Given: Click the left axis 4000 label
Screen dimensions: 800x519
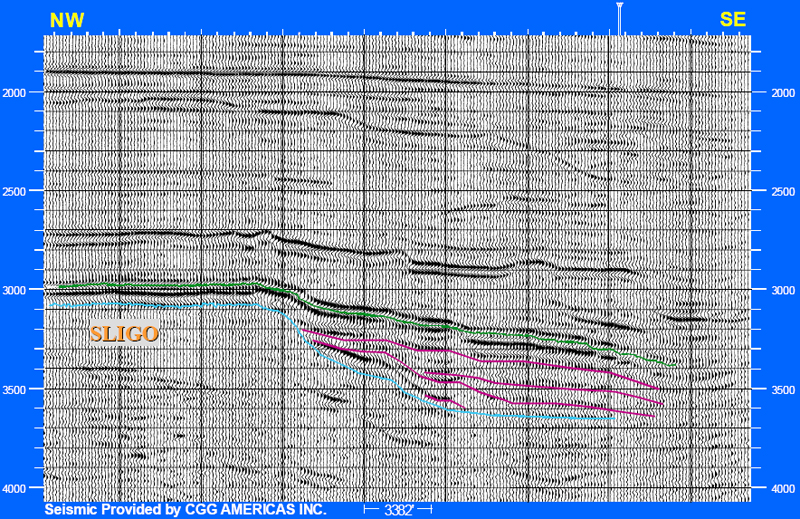Looking at the screenshot, I should pos(14,488).
